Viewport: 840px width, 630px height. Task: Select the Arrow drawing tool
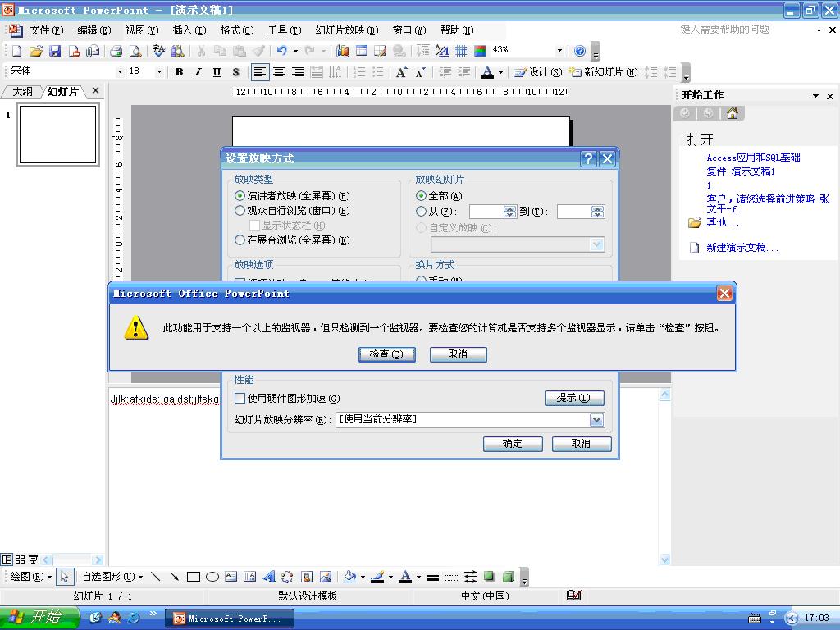point(174,577)
